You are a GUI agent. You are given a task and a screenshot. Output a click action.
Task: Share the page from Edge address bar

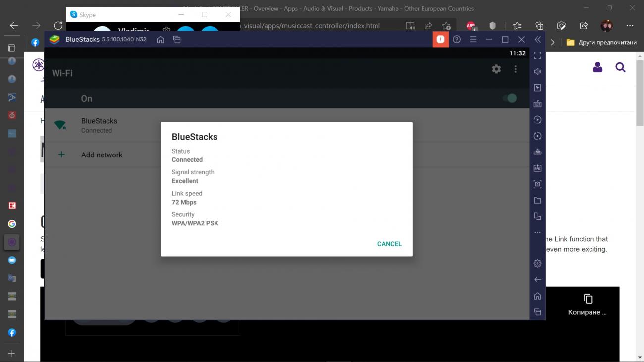[428, 26]
